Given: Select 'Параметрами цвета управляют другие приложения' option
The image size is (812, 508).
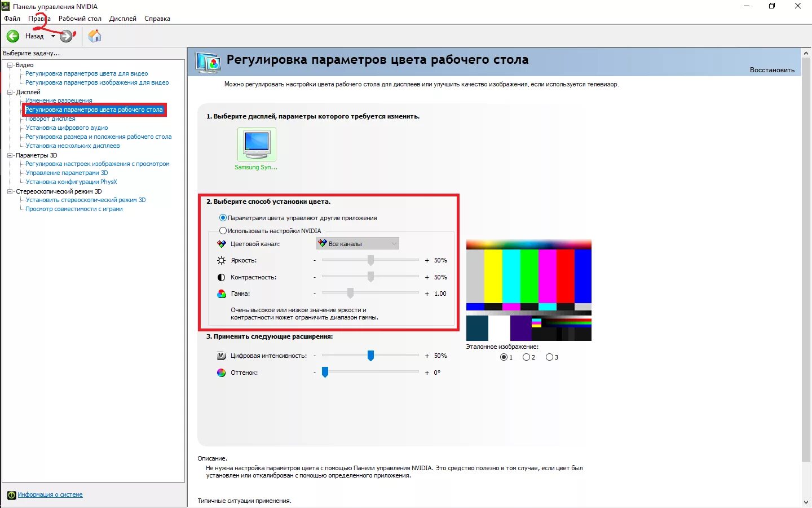Looking at the screenshot, I should point(223,218).
